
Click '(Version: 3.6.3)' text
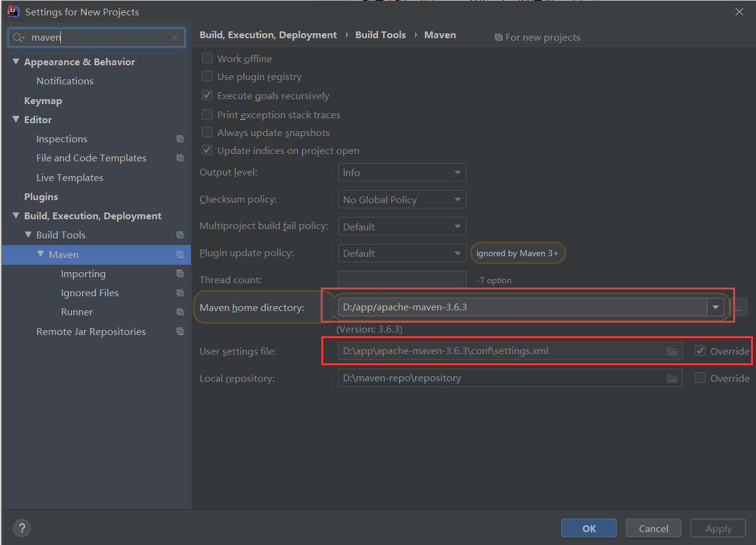pos(369,329)
